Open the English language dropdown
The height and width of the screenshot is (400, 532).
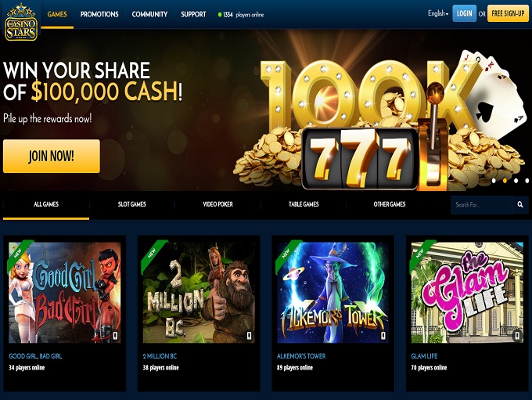pyautogui.click(x=438, y=13)
